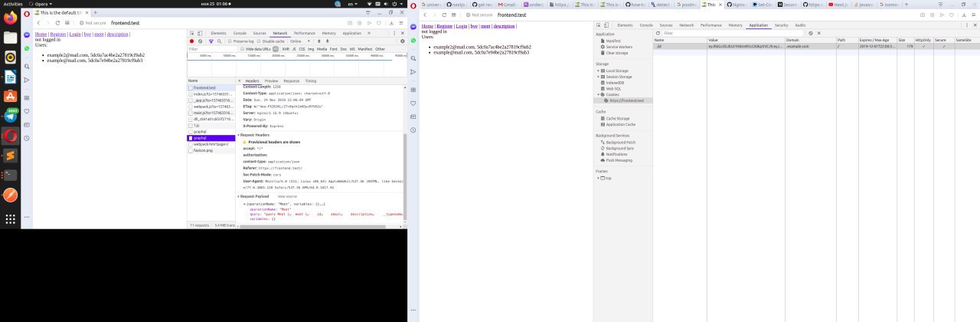This screenshot has width=980, height=322.
Task: Close the request details pane
Action: (x=240, y=80)
